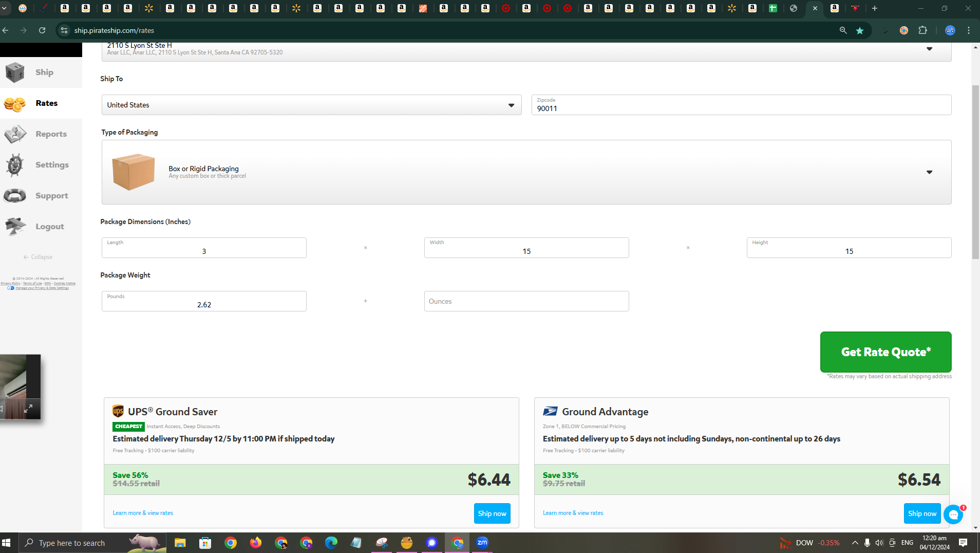Open the Terms of Use link
Image resolution: width=980 pixels, height=553 pixels.
[32, 283]
